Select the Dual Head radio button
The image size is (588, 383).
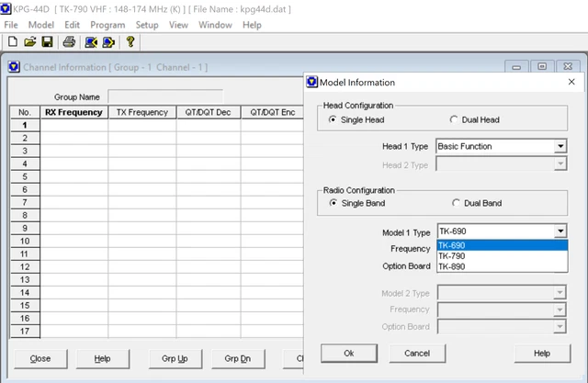click(455, 120)
